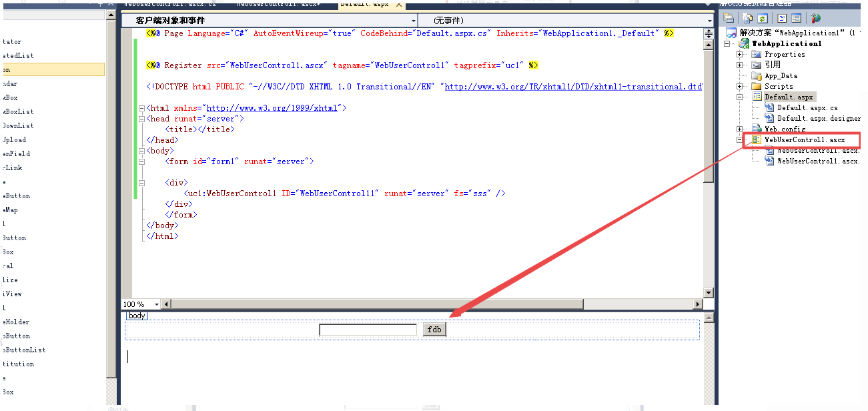Click the fs="sss" attribute in code
868x411 pixels.
(471, 193)
